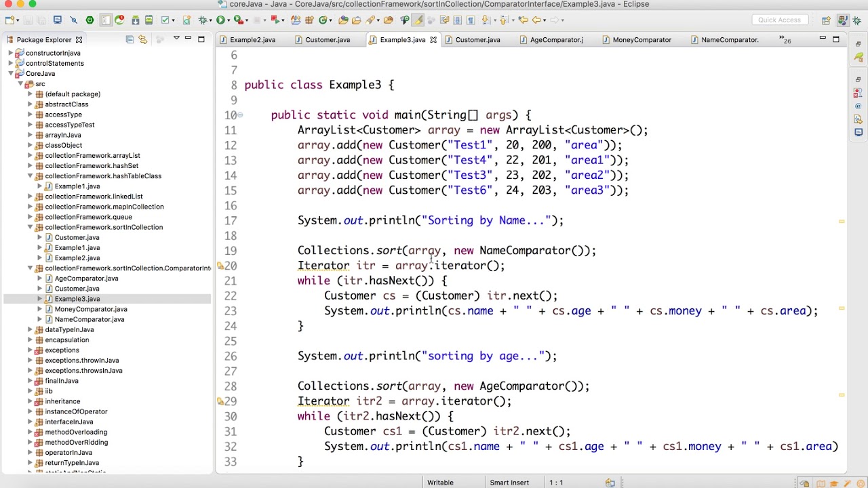868x488 pixels.
Task: Click the fold toggle on line 10
Action: tap(240, 115)
